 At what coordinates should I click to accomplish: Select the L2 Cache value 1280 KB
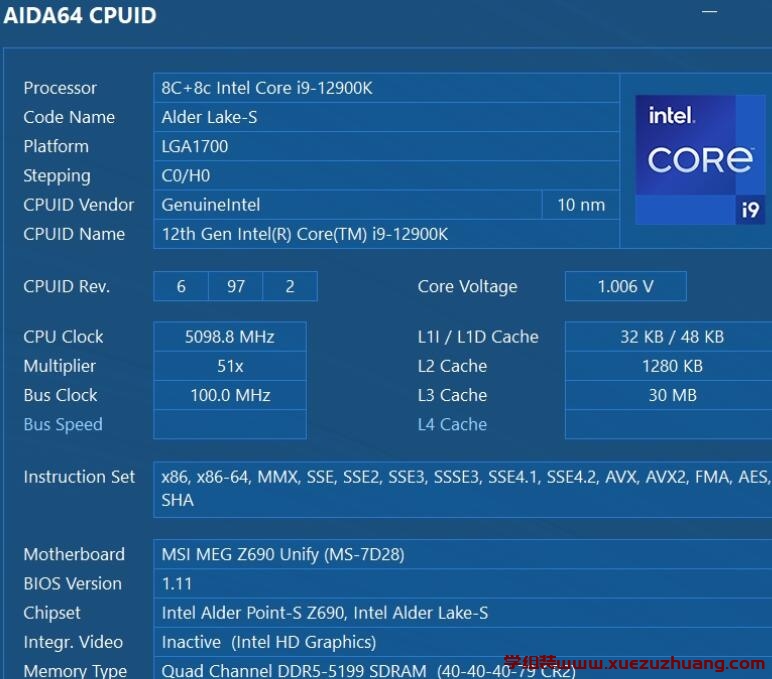[669, 366]
